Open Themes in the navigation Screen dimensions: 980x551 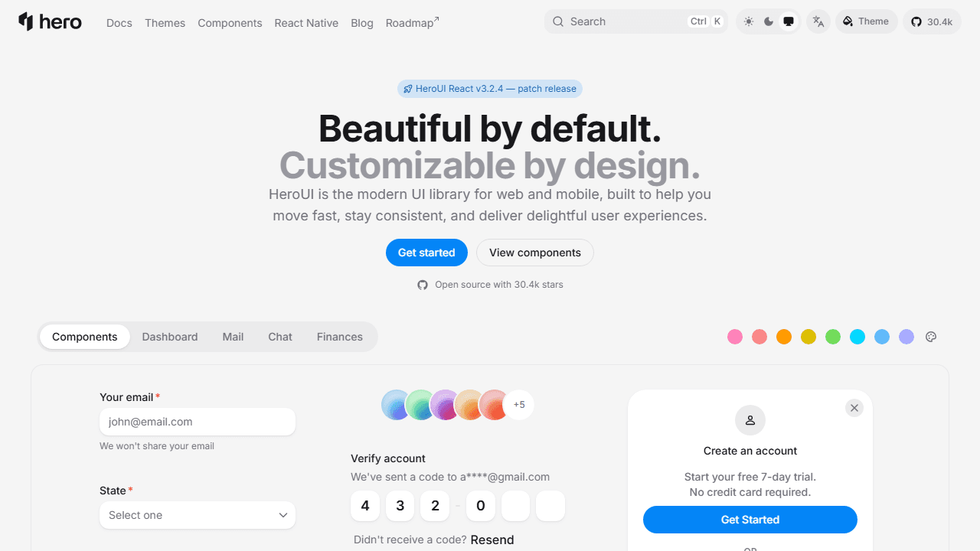[x=165, y=23]
